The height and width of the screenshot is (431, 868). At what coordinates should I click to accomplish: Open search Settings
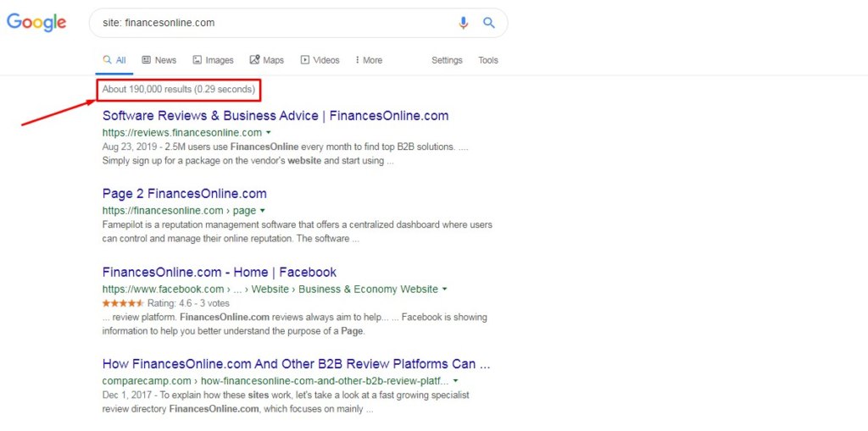[x=447, y=60]
